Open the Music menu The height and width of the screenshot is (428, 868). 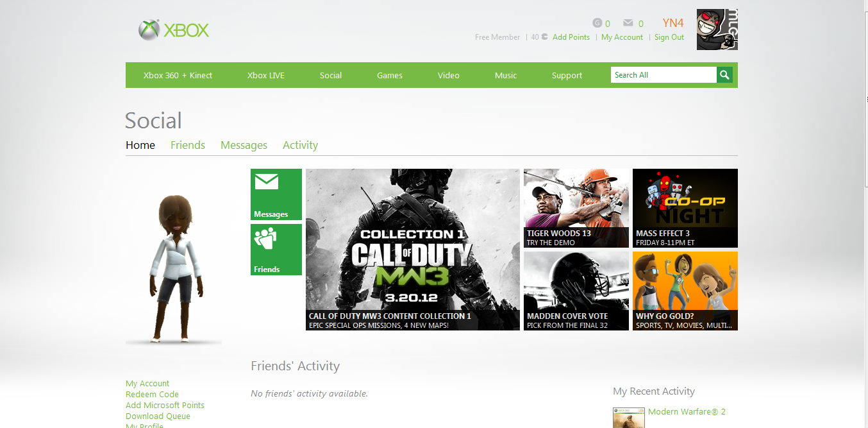point(506,75)
